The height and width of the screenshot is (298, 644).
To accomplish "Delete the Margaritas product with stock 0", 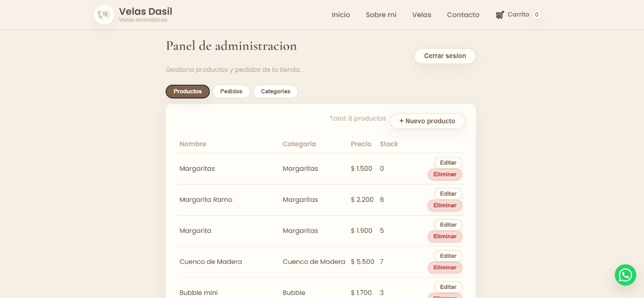I will tap(445, 174).
